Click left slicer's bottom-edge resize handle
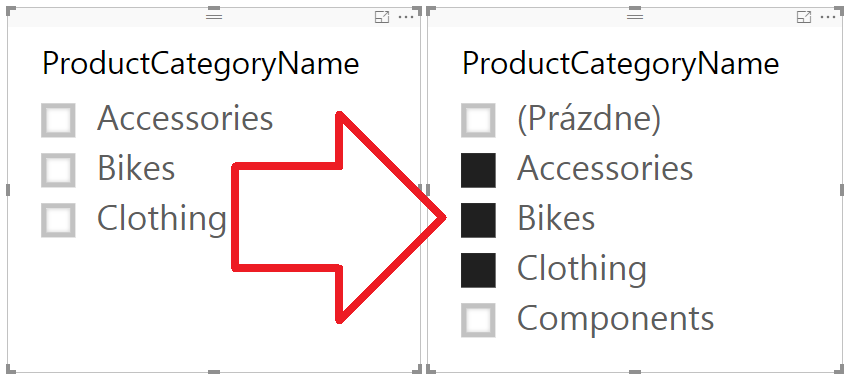The height and width of the screenshot is (377, 849). (214, 373)
